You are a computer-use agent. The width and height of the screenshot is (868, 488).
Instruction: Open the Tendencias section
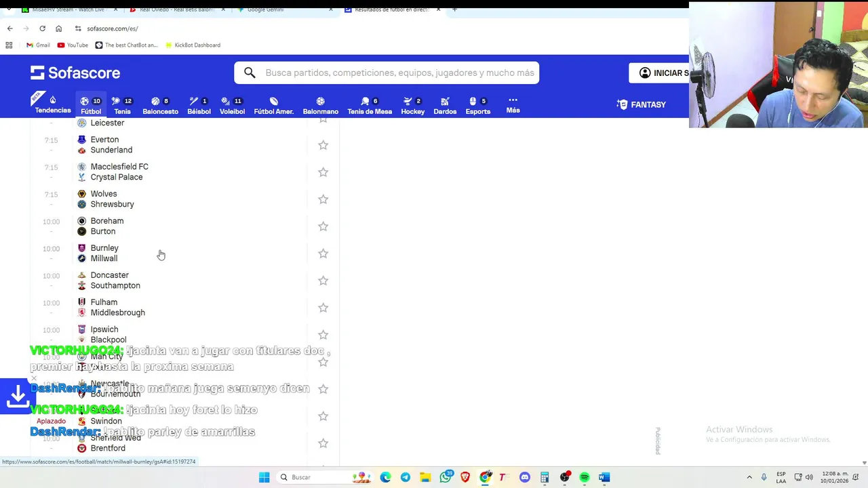coord(53,104)
